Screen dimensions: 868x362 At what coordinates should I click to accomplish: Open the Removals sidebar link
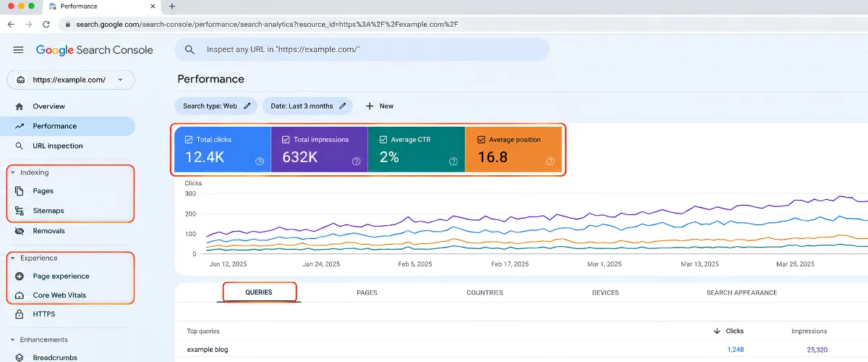point(48,231)
